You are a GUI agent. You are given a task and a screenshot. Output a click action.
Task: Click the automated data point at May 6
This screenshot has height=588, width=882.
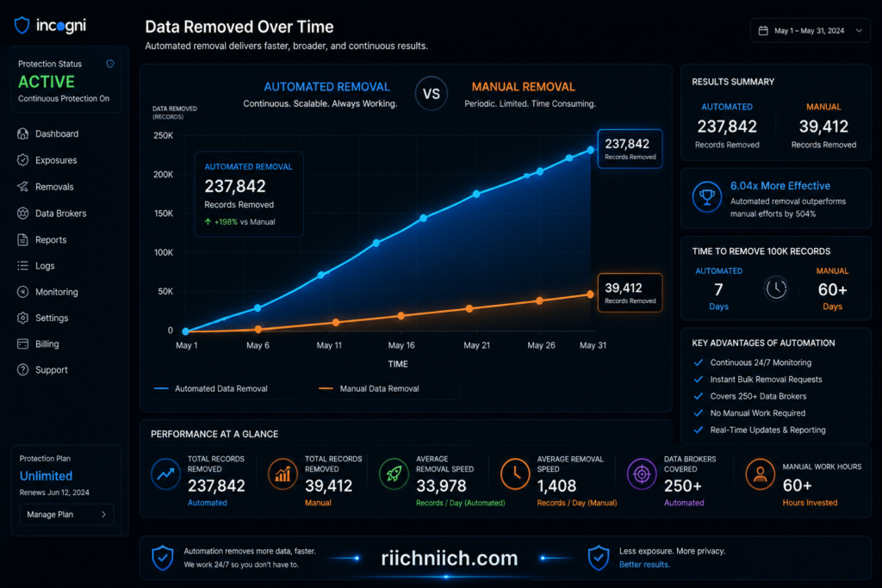click(258, 307)
